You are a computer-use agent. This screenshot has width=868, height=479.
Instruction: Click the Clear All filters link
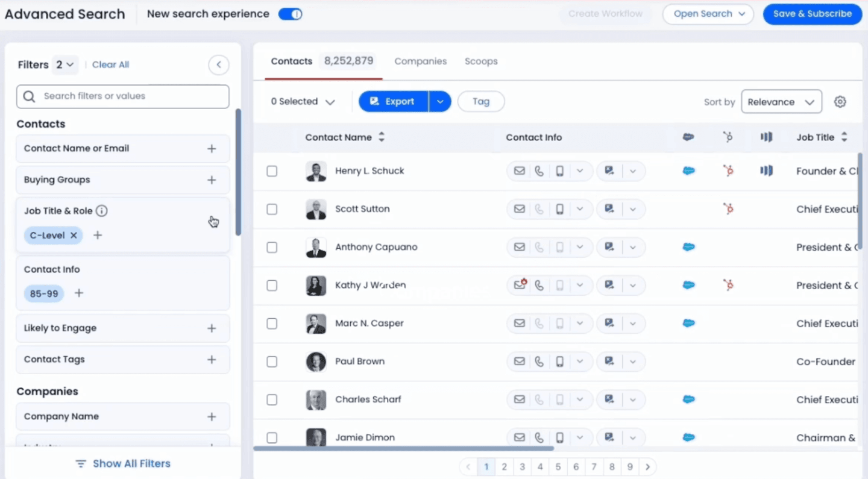click(110, 64)
